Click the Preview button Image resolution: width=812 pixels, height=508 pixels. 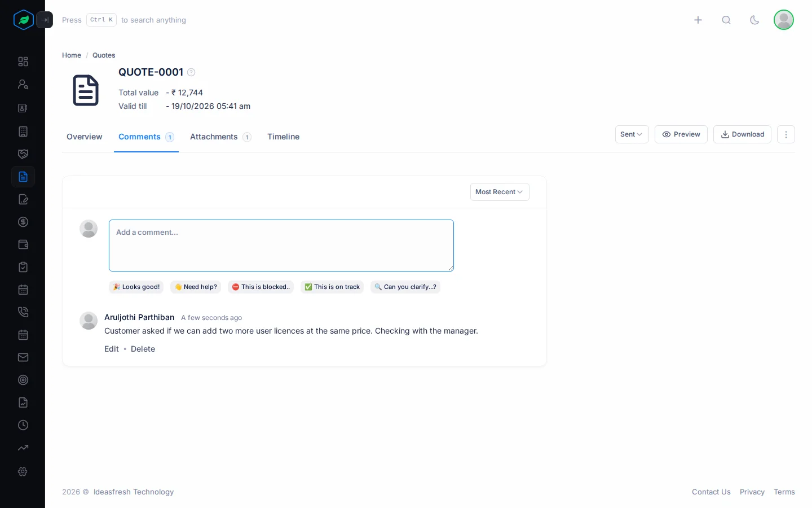point(681,134)
